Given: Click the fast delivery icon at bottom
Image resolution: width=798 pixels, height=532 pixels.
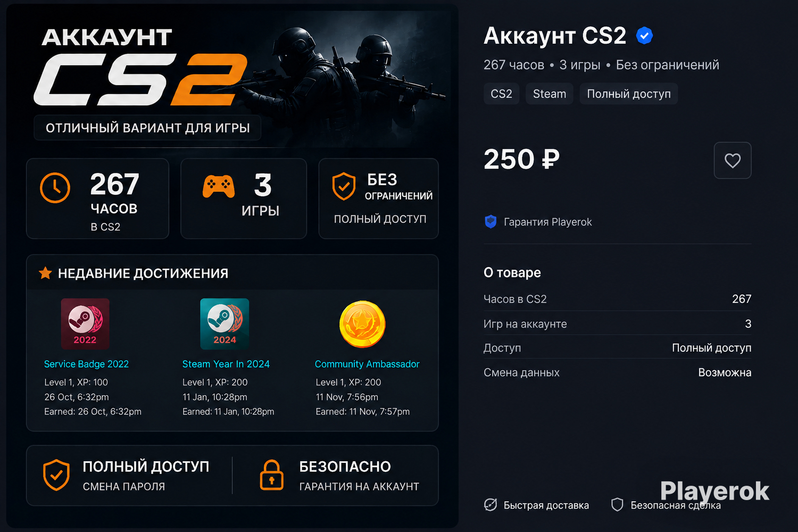Looking at the screenshot, I should tap(491, 505).
